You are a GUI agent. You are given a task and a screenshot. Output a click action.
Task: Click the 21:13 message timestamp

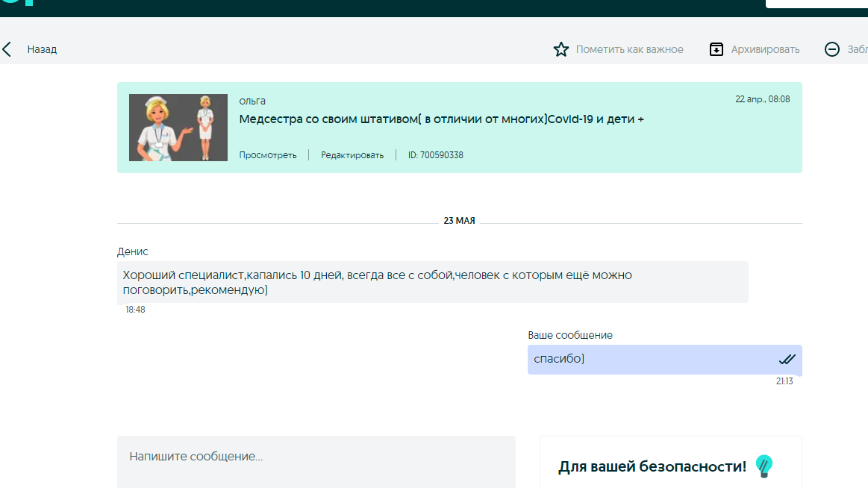784,381
